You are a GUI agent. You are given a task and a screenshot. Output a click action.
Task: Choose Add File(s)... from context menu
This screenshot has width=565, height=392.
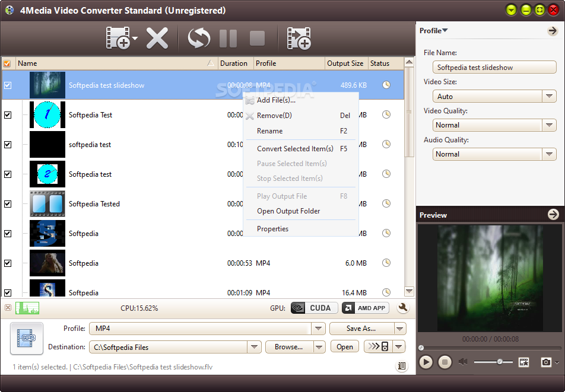tap(301, 100)
